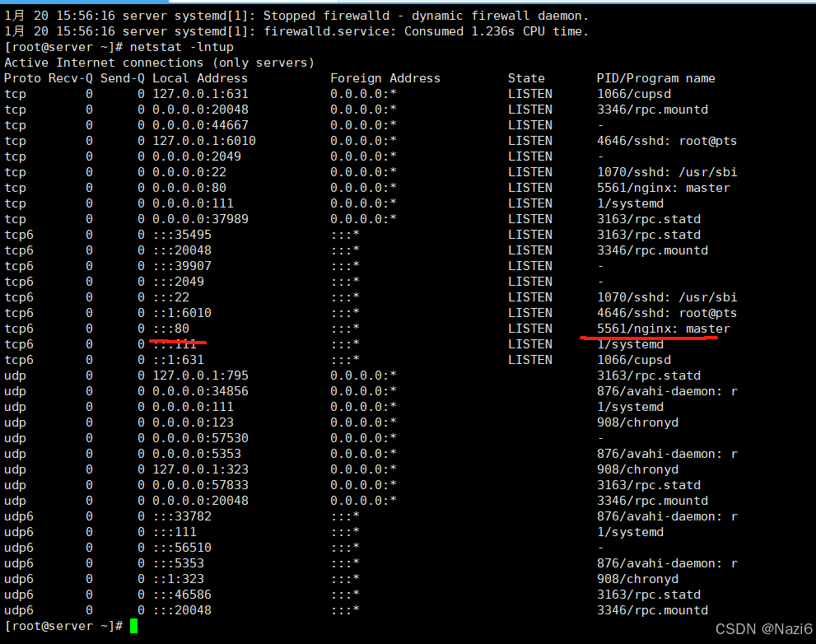Click '4646/sshd: root@pts' in the 127.0.0.1:6010 row
Screen dimensions: 816x644
click(x=667, y=141)
